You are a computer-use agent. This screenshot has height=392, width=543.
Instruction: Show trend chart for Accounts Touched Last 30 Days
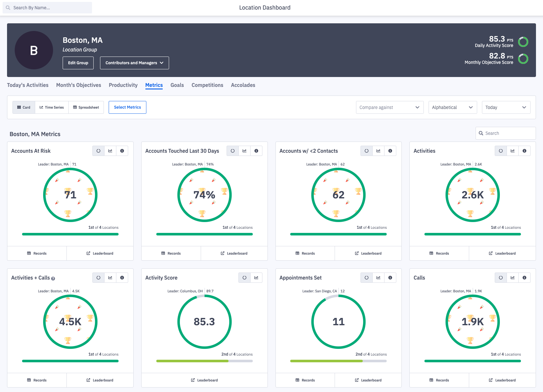[244, 151]
